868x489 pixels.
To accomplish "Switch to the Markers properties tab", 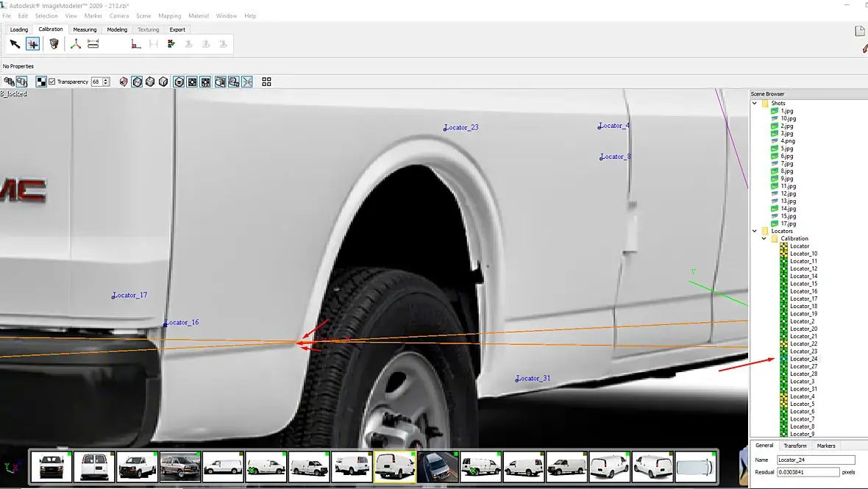I will 826,446.
